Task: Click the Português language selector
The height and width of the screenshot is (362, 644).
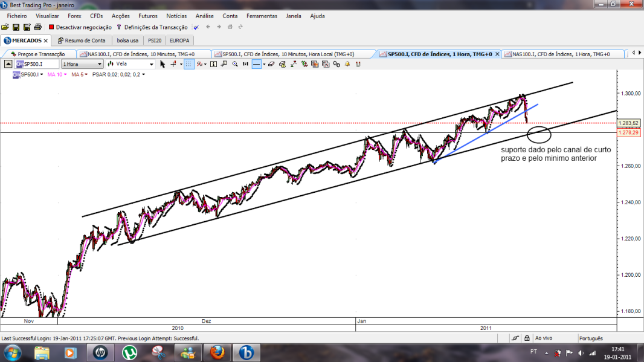Action: (x=591, y=338)
